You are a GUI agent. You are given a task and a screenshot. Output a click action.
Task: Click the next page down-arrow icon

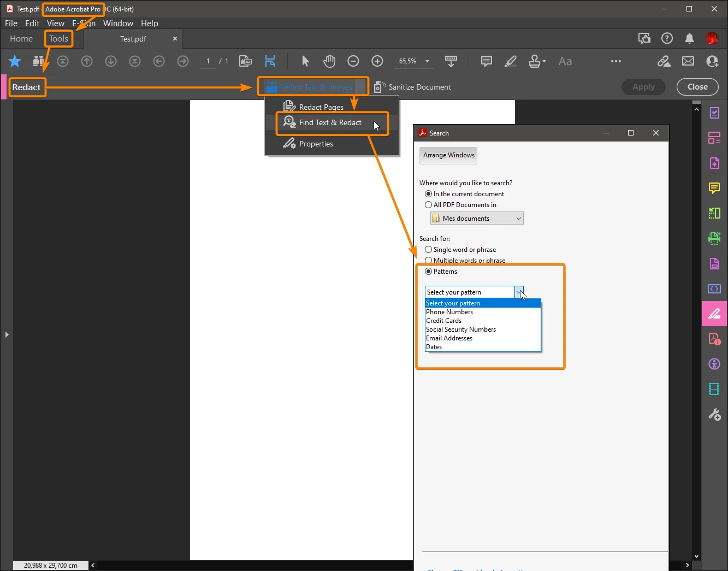(111, 61)
